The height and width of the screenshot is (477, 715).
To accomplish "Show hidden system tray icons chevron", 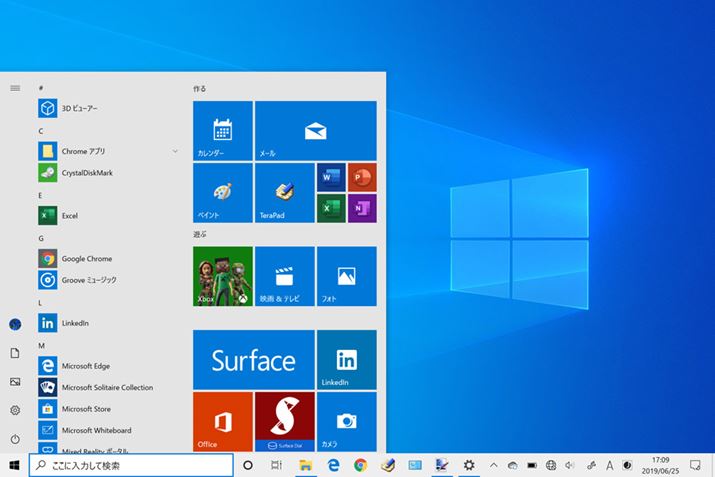I will pos(493,465).
